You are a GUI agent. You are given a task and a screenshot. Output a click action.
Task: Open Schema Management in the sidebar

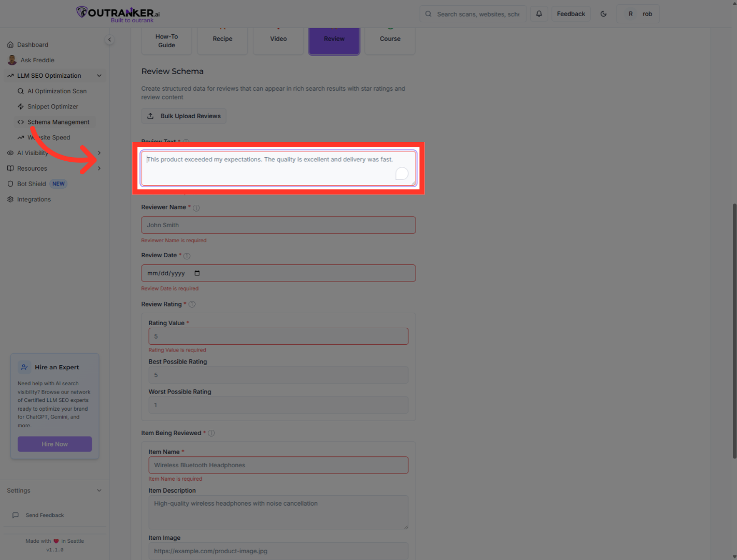point(55,122)
